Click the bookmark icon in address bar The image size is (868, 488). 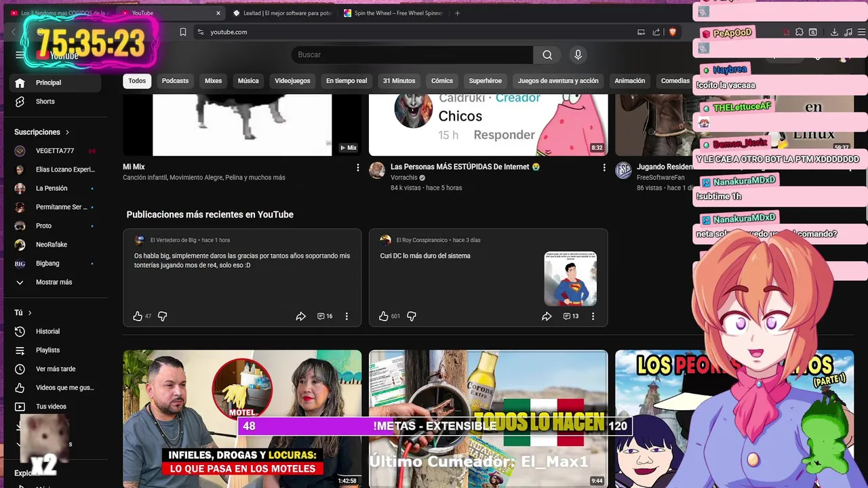click(183, 32)
